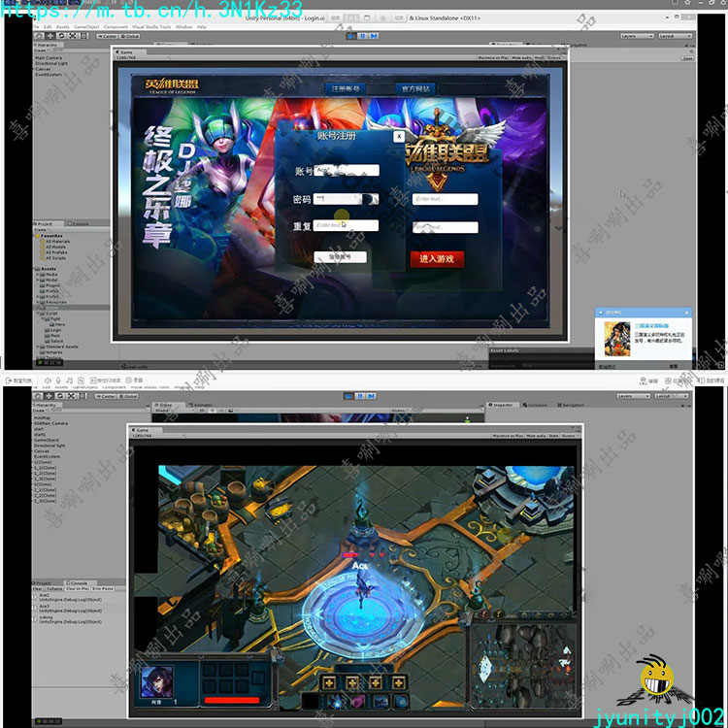This screenshot has width=728, height=728.
Task: Click music note icon in recording toolbar
Action: [x=69, y=381]
